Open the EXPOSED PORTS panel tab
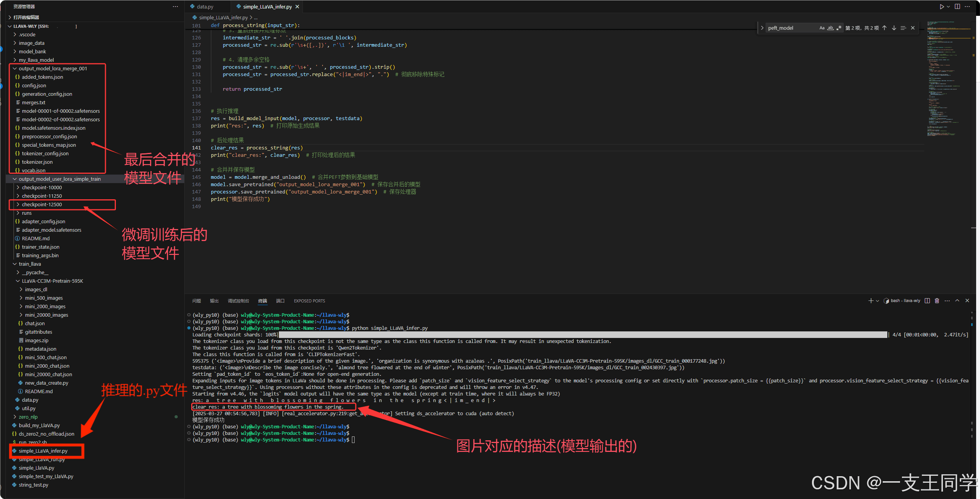Viewport: 980px width, 499px height. click(309, 301)
